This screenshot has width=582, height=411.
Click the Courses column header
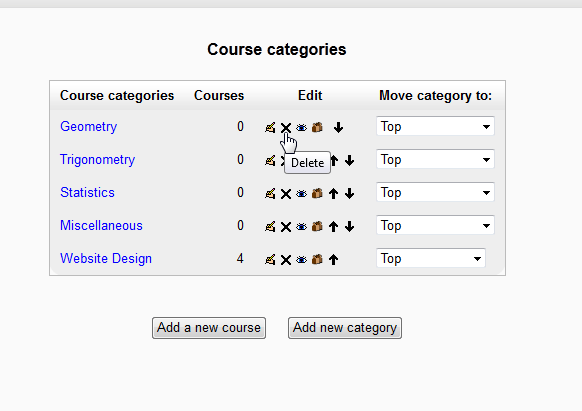point(219,96)
